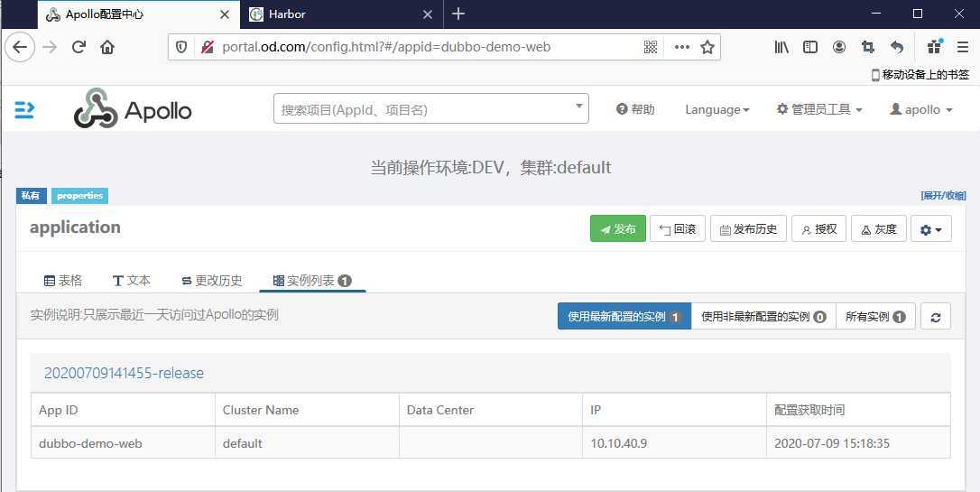Open the page actions three-dot menu
Image resolution: width=980 pixels, height=492 pixels.
click(x=682, y=47)
